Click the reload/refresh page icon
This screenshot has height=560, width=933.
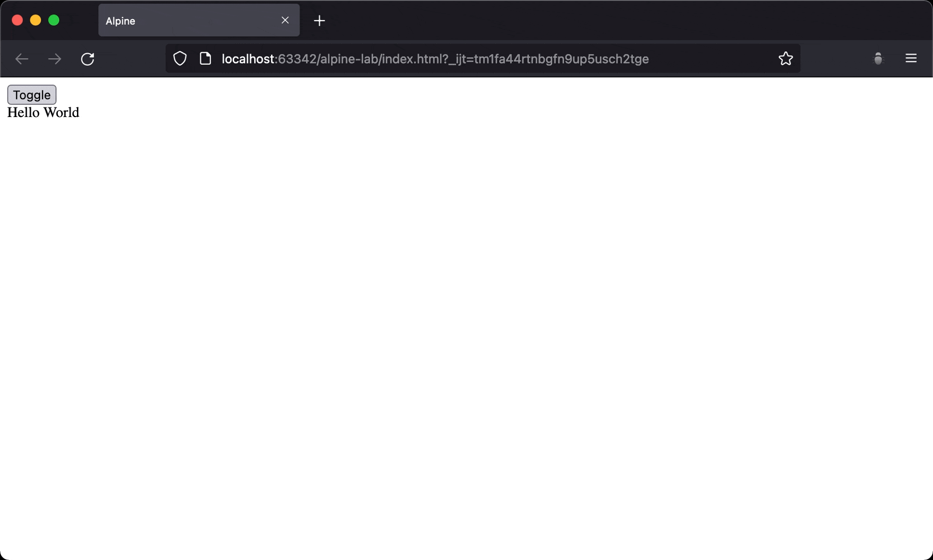(88, 59)
